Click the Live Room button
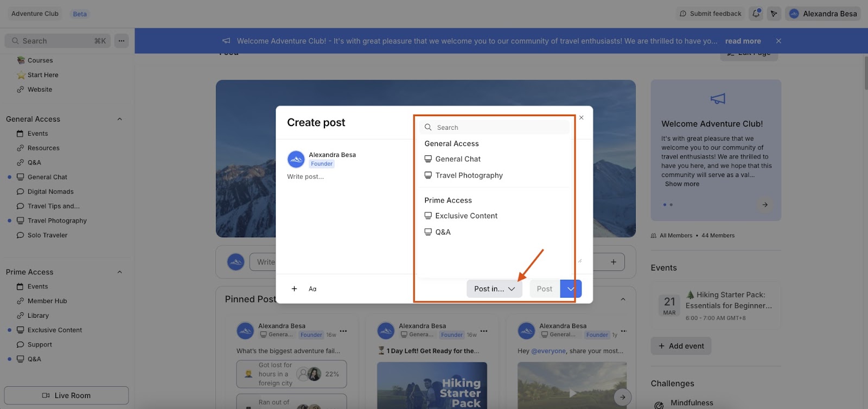This screenshot has height=409, width=868. (x=66, y=395)
